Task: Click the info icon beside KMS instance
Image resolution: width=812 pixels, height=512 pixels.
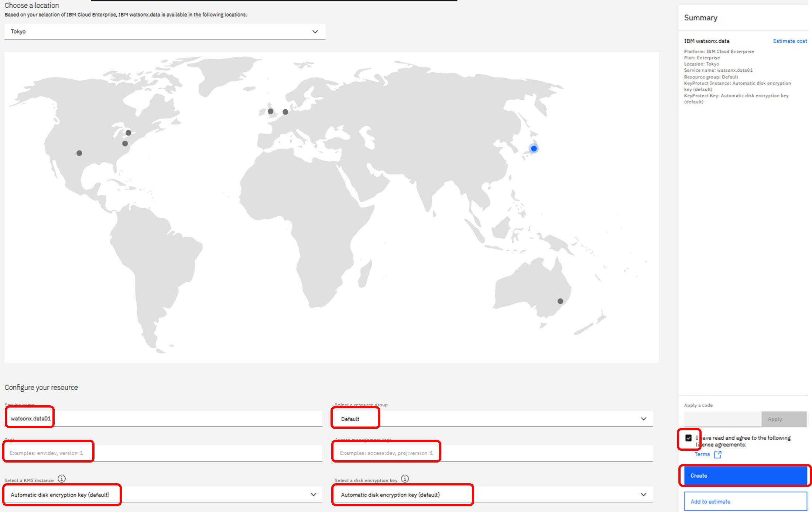Action: [62, 479]
